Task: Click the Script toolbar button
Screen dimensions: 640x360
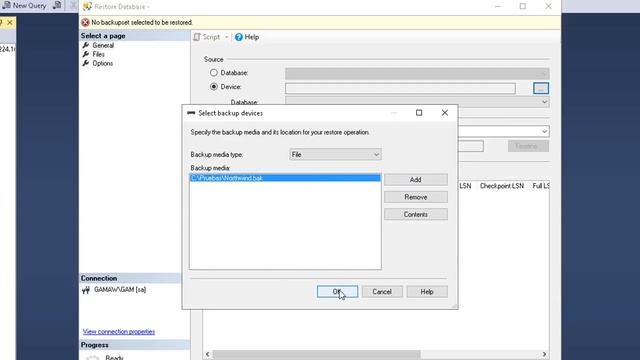Action: [x=207, y=37]
